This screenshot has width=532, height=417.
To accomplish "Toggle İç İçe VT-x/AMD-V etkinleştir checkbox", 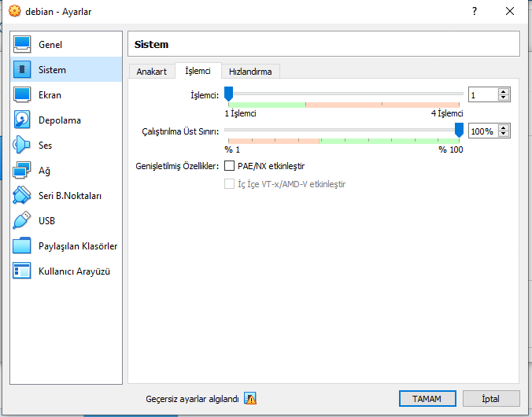I will [x=229, y=184].
